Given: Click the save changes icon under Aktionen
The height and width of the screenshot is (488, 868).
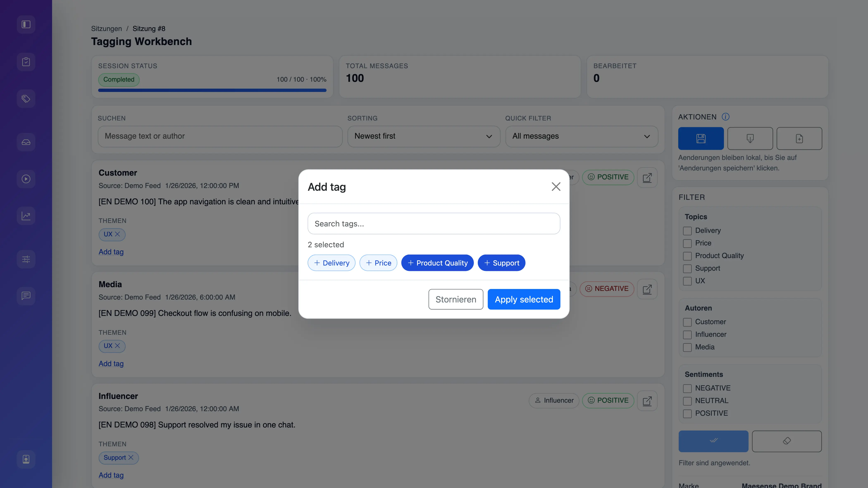Looking at the screenshot, I should coord(701,138).
